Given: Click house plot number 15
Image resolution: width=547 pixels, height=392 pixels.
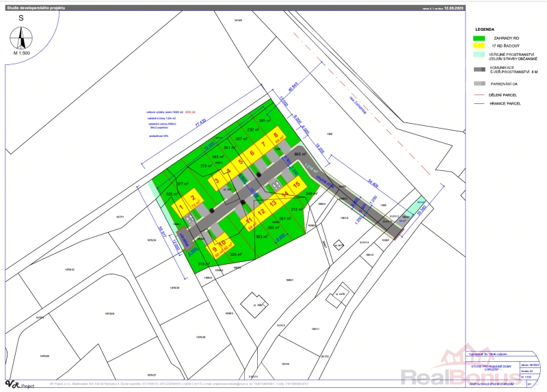Looking at the screenshot, I should coord(295,185).
